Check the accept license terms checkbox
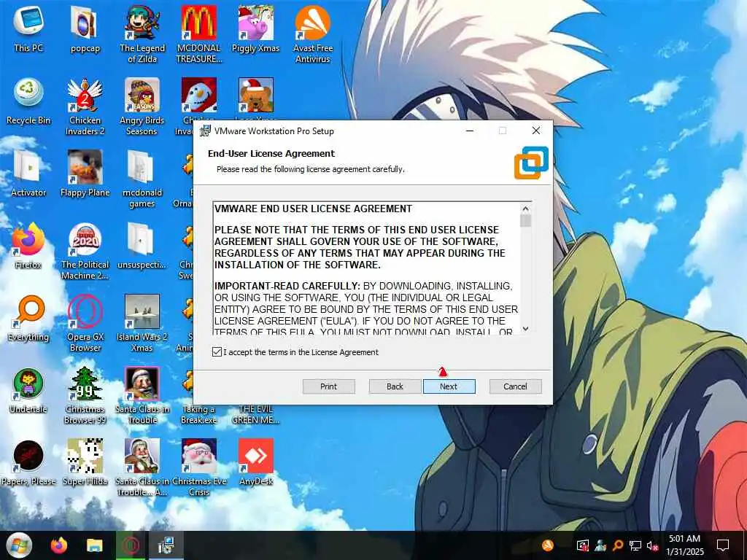This screenshot has height=560, width=747. click(217, 352)
